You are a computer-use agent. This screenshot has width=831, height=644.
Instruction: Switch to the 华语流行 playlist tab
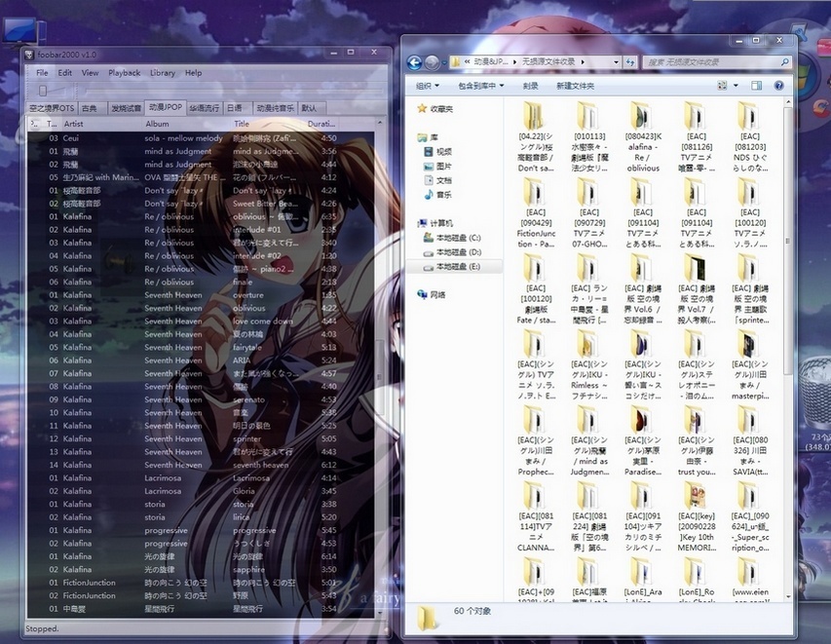tap(204, 108)
